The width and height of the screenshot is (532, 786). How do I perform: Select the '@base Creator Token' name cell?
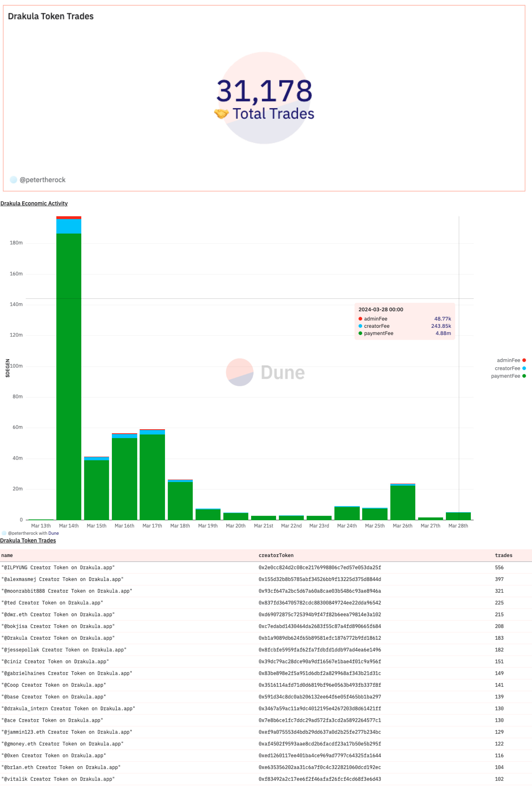point(53,697)
